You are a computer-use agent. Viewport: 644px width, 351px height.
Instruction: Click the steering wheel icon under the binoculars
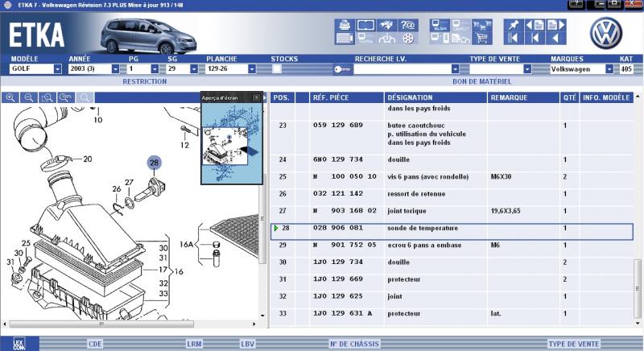[386, 39]
